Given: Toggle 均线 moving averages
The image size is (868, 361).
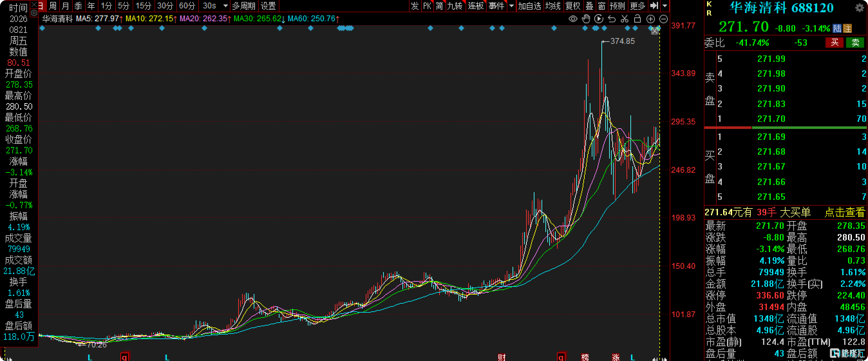Looking at the screenshot, I should point(553,6).
